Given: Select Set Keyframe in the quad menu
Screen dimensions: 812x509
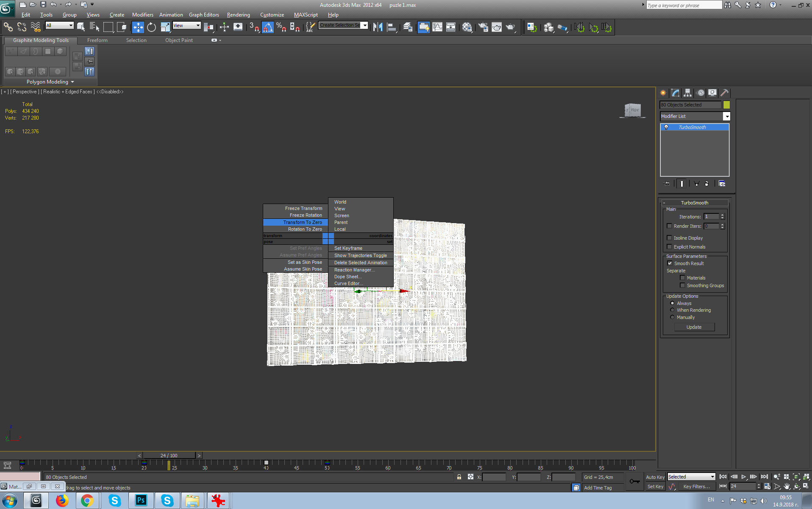Looking at the screenshot, I should pyautogui.click(x=348, y=248).
